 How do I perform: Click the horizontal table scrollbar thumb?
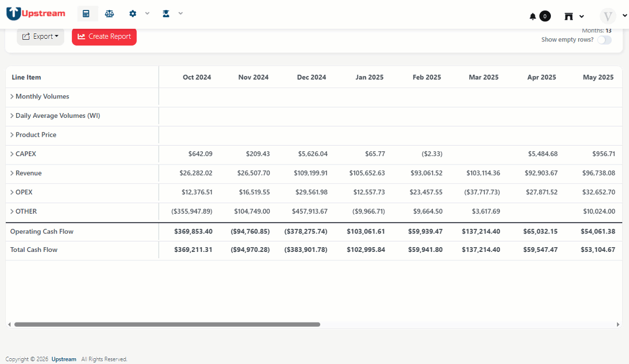[x=167, y=325]
